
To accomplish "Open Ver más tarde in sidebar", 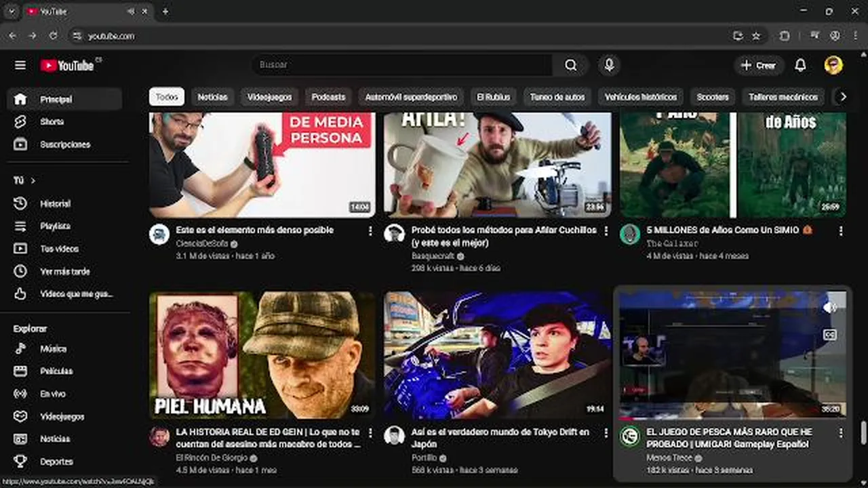I will [x=64, y=271].
